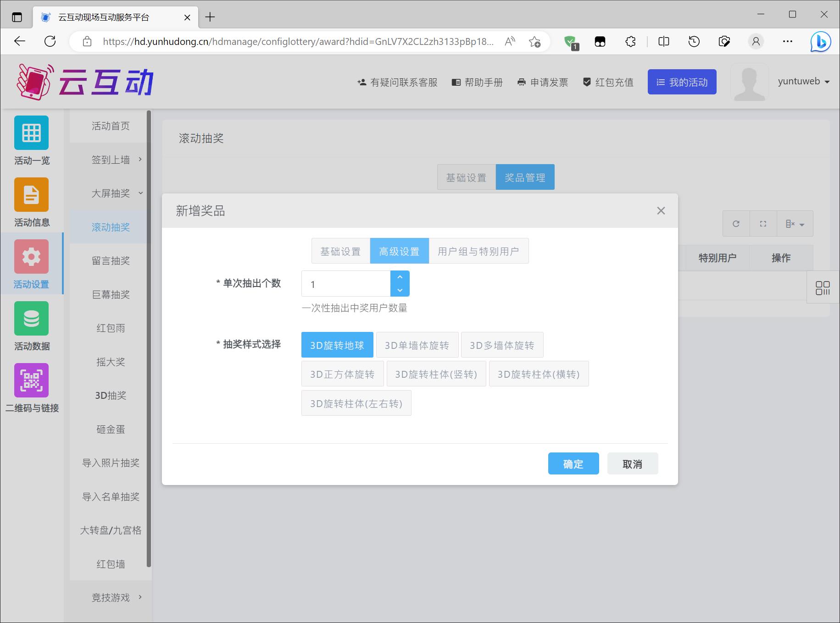Open the 二维码与链接 QR code icon

pos(31,380)
